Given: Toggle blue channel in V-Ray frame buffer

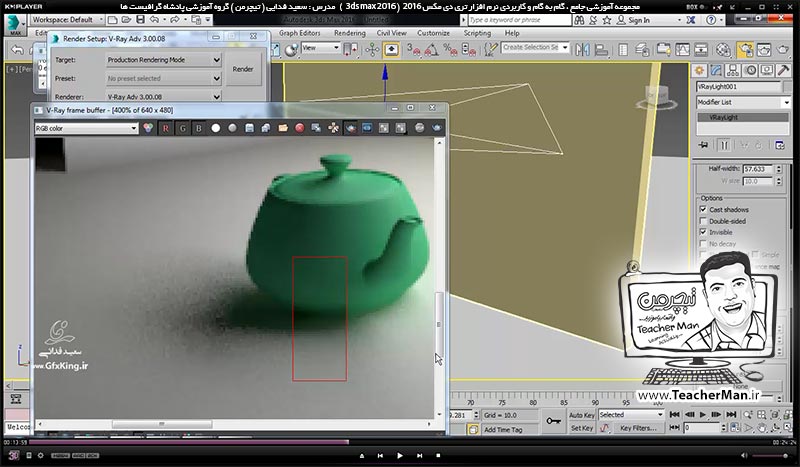Looking at the screenshot, I should click(x=199, y=128).
